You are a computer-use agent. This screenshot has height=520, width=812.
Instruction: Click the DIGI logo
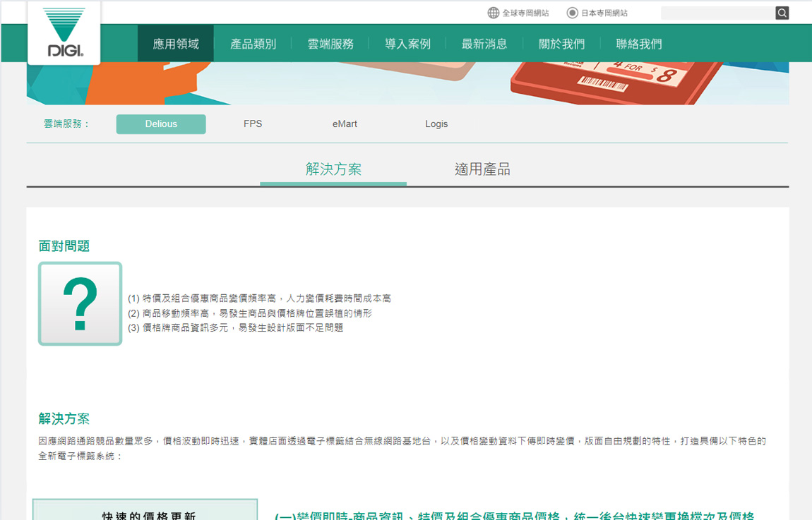64,32
